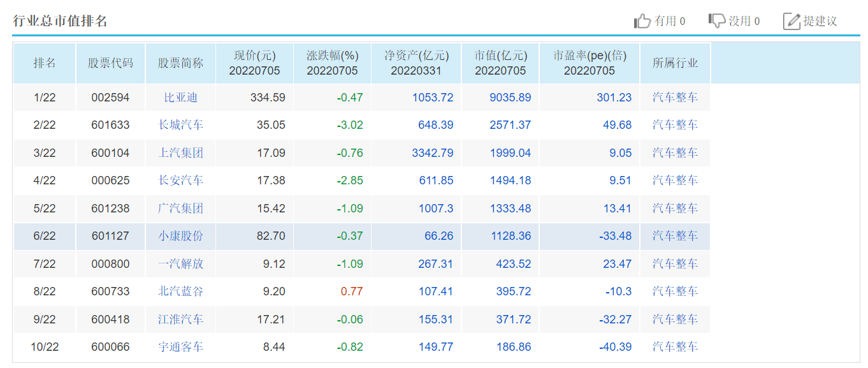Open the 比亚迪 stock link
The height and width of the screenshot is (368, 868).
(181, 98)
